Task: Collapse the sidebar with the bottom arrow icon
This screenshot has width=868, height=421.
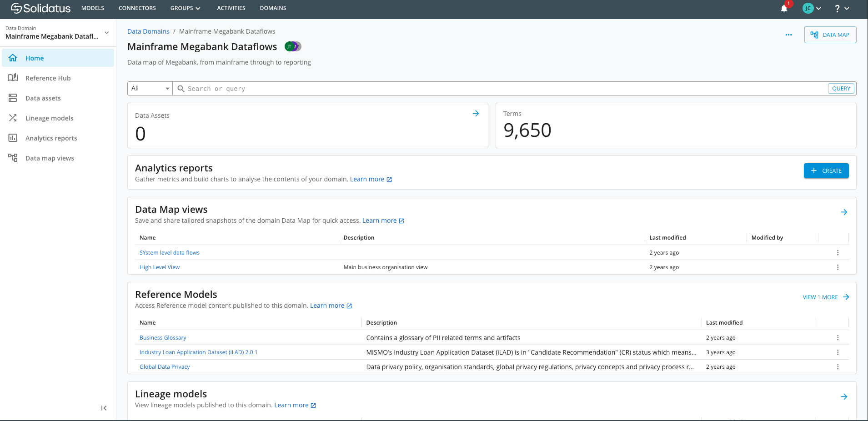Action: [104, 408]
